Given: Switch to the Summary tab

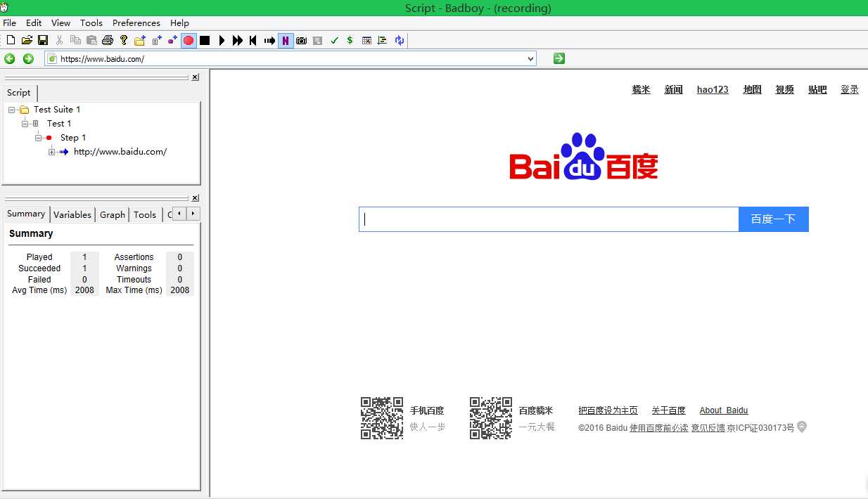Looking at the screenshot, I should tap(26, 214).
